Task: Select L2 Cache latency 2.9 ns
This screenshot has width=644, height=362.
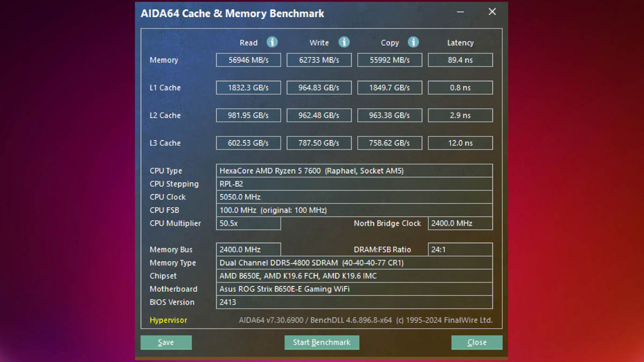Action: coord(460,115)
